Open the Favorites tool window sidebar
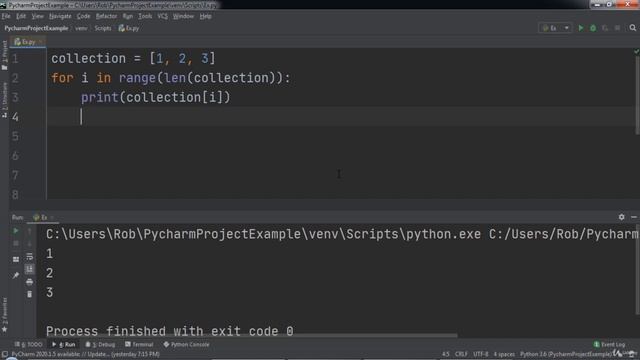The image size is (640, 360). pos(4,314)
